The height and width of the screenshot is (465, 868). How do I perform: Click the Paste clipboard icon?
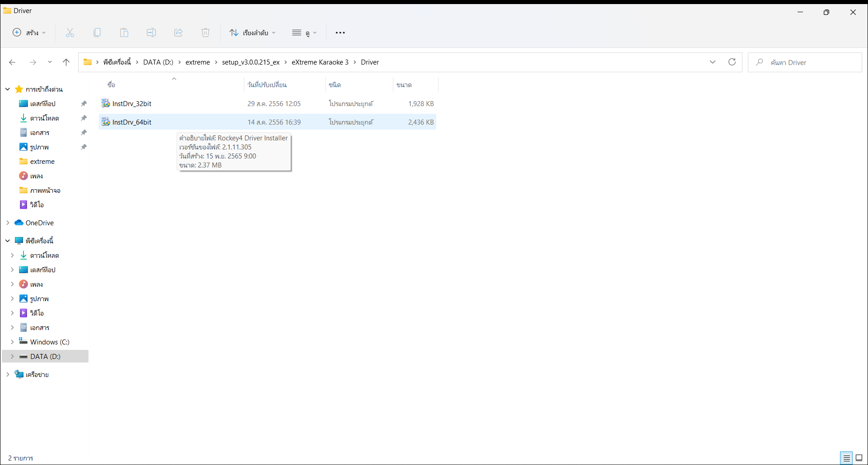[124, 33]
